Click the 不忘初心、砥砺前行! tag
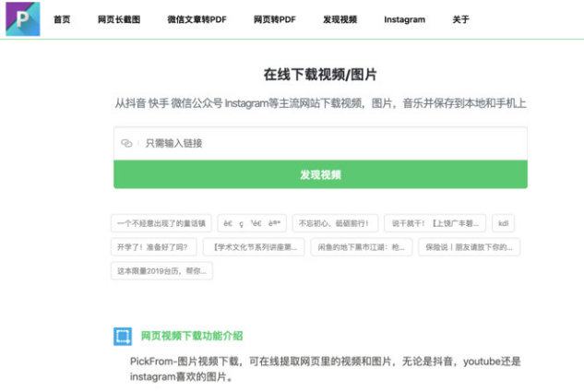The image size is (584, 392). point(335,223)
